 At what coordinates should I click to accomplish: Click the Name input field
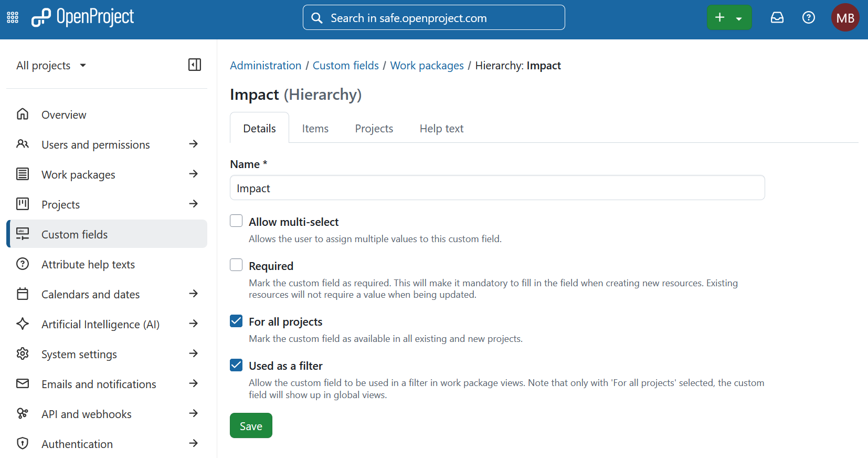497,188
